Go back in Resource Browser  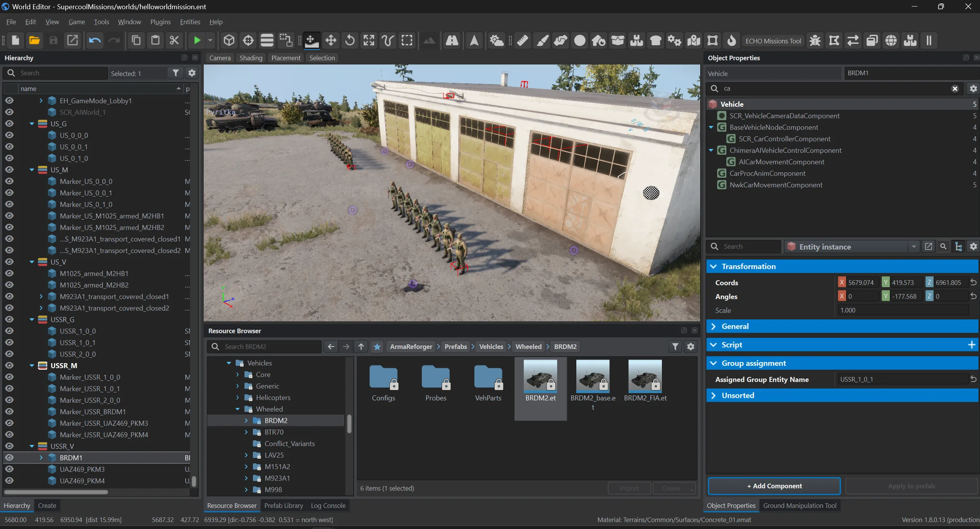click(x=331, y=347)
